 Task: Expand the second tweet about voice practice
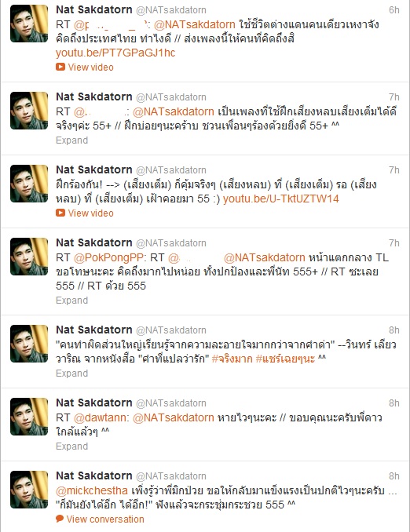(72, 140)
